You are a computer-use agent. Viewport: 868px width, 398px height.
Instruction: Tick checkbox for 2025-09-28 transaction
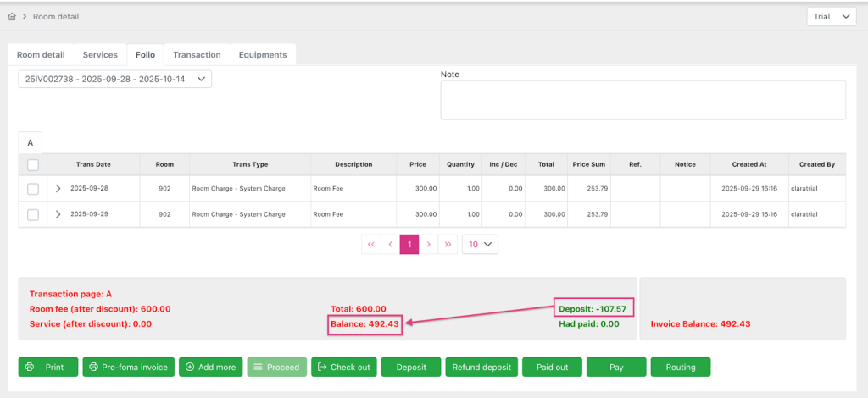tap(33, 189)
